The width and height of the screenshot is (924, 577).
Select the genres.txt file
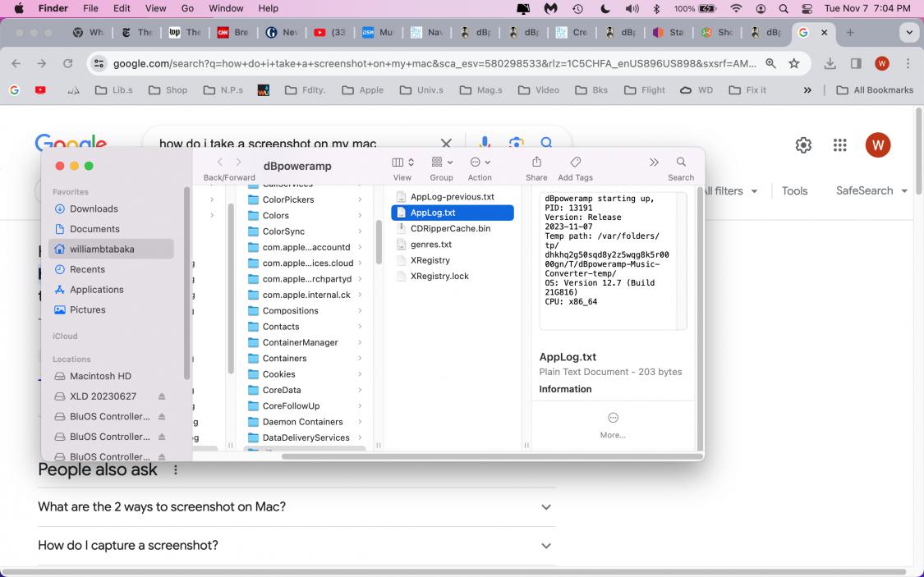(430, 245)
